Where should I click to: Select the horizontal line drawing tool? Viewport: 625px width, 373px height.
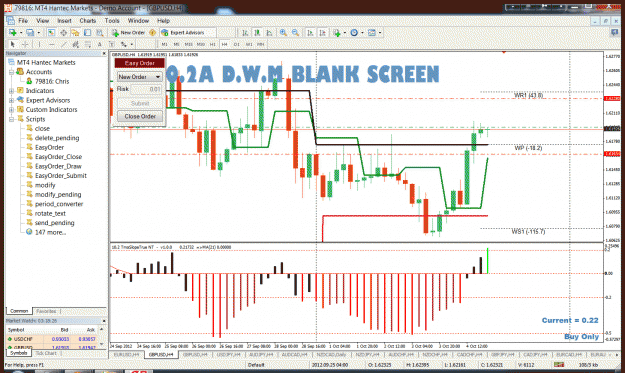point(51,44)
